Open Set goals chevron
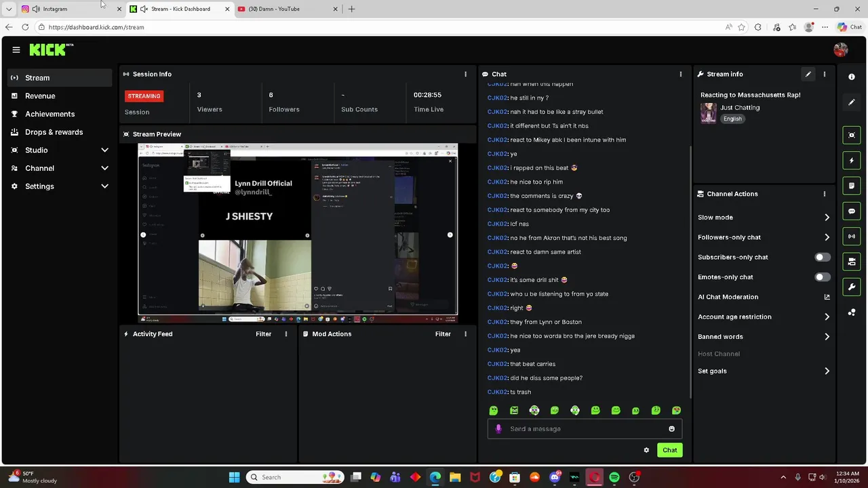 pyautogui.click(x=827, y=371)
